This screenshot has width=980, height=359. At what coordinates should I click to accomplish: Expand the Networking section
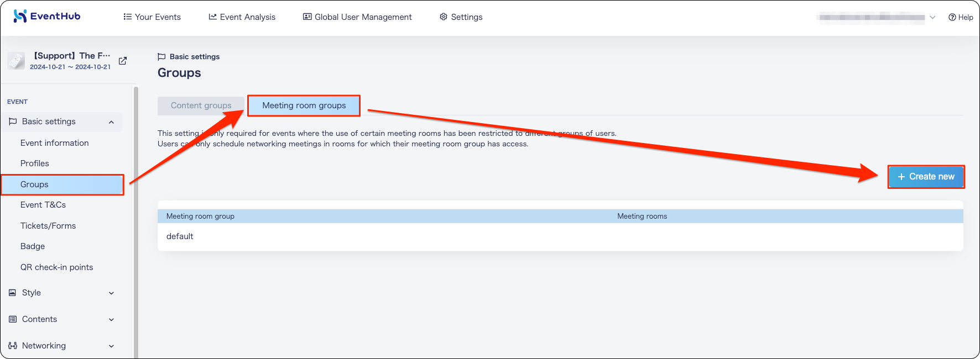[x=111, y=346]
